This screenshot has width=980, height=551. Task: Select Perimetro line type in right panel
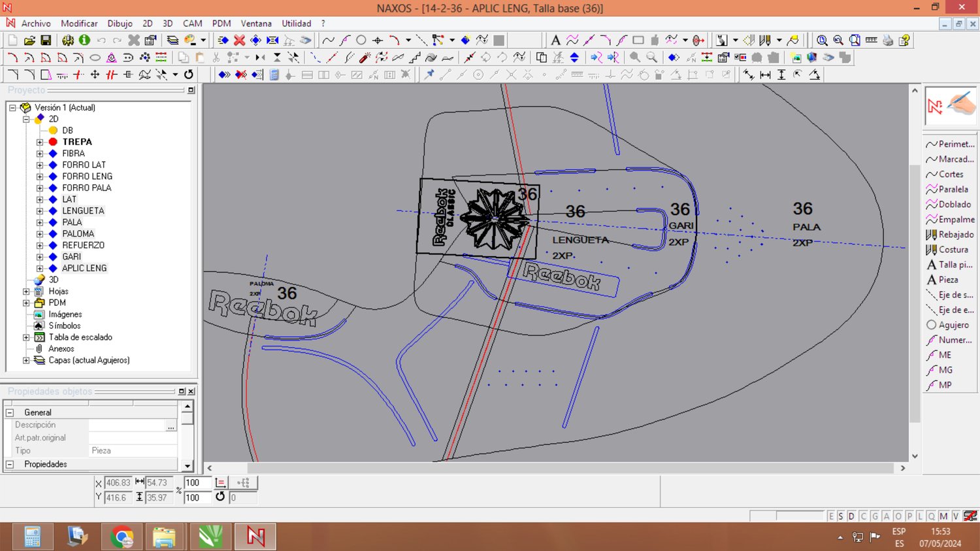click(950, 144)
